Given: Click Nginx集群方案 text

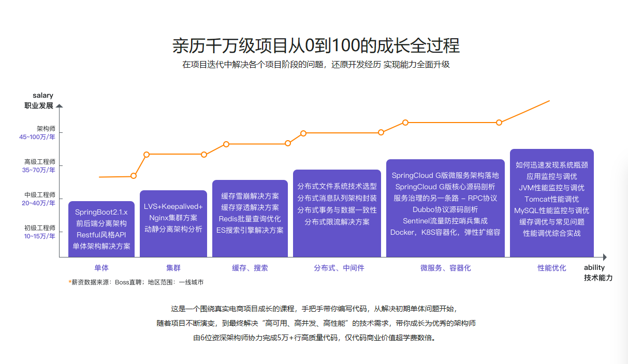Looking at the screenshot, I should [173, 218].
